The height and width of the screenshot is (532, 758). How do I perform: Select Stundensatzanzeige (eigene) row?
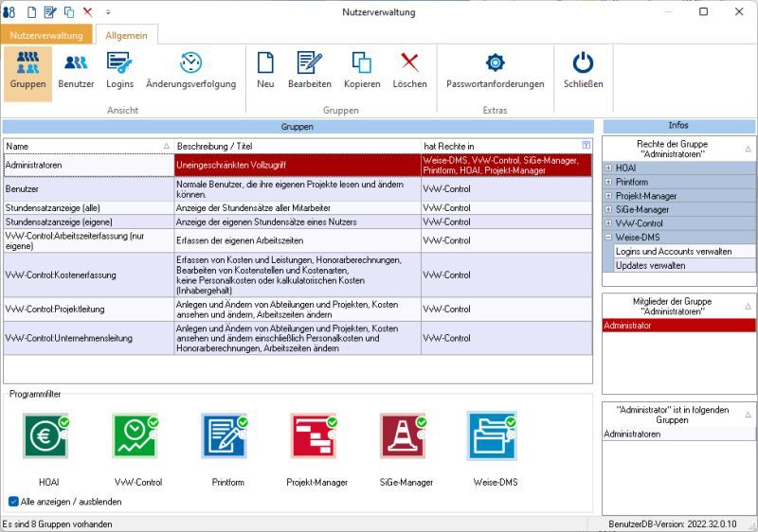tap(298, 222)
